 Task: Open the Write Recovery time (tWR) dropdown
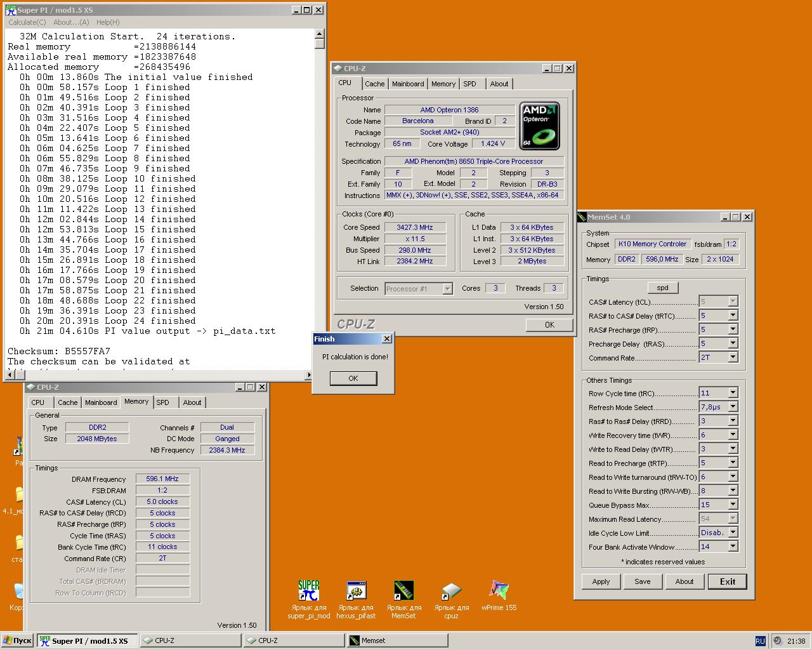tap(733, 435)
